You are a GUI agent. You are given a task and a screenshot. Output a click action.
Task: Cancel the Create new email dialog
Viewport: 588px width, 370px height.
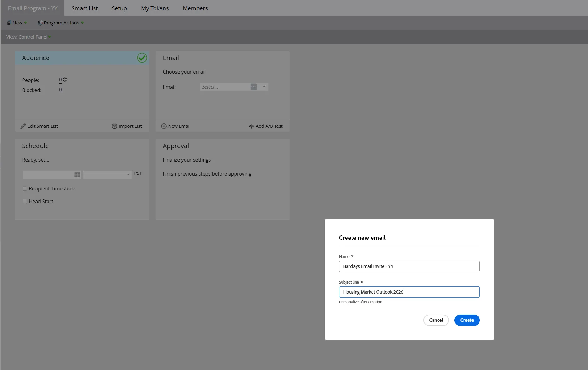pos(436,320)
